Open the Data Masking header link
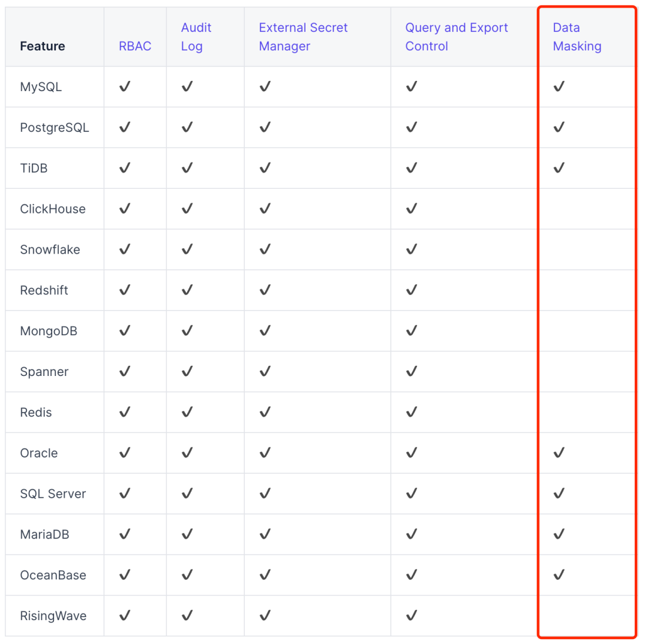This screenshot has height=644, width=648. click(577, 37)
